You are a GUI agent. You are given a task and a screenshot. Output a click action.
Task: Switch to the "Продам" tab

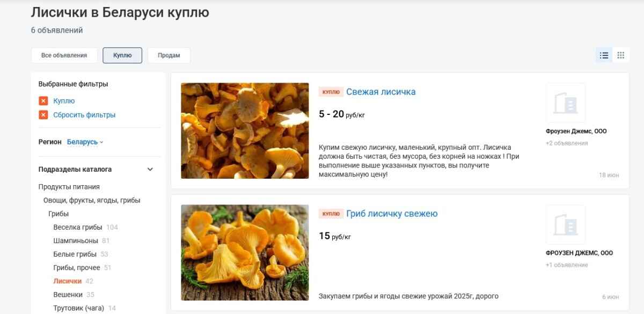[170, 55]
